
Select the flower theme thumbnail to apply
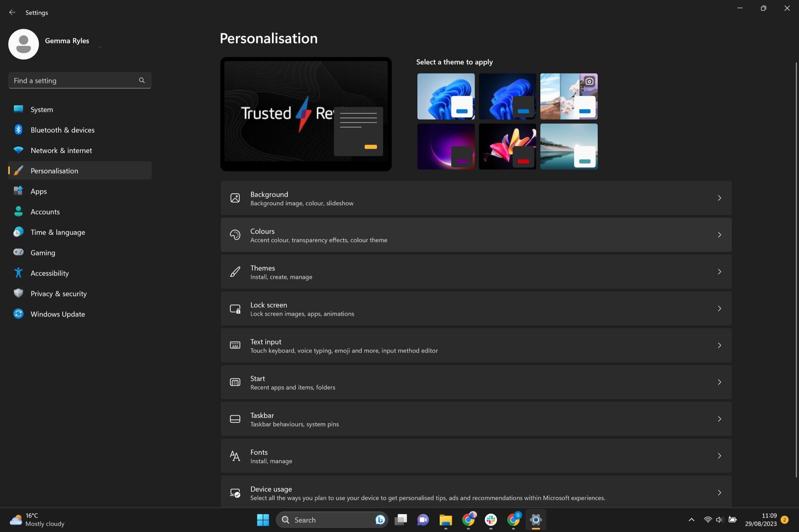click(x=507, y=146)
